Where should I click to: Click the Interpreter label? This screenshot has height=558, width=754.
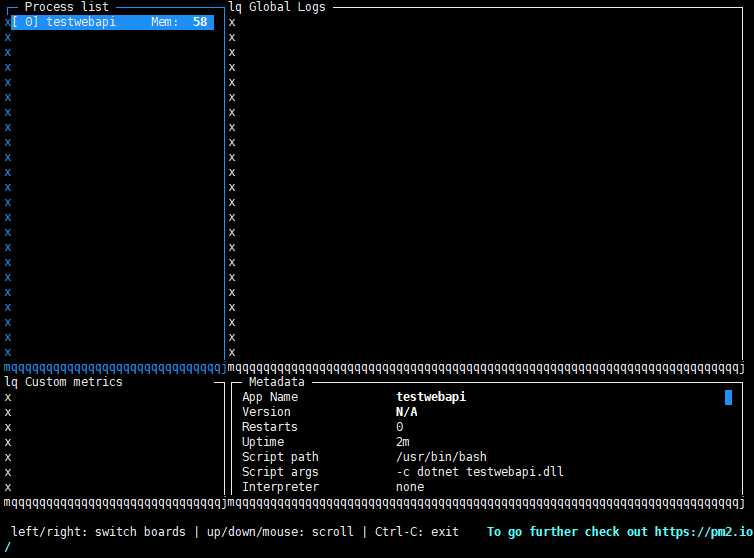pos(280,487)
